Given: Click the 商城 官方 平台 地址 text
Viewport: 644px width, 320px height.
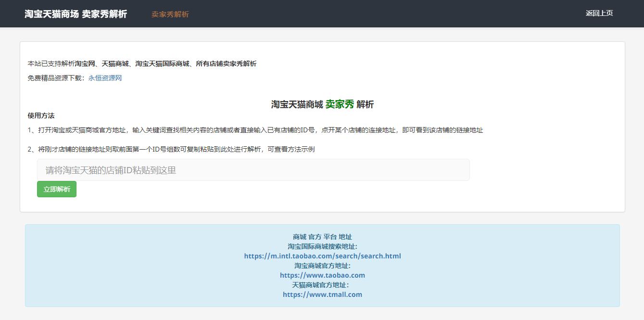Looking at the screenshot, I should [x=322, y=237].
